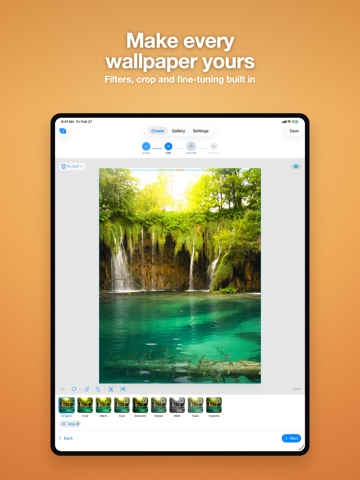The width and height of the screenshot is (360, 480).
Task: Continue with the Next button
Action: pos(291,438)
